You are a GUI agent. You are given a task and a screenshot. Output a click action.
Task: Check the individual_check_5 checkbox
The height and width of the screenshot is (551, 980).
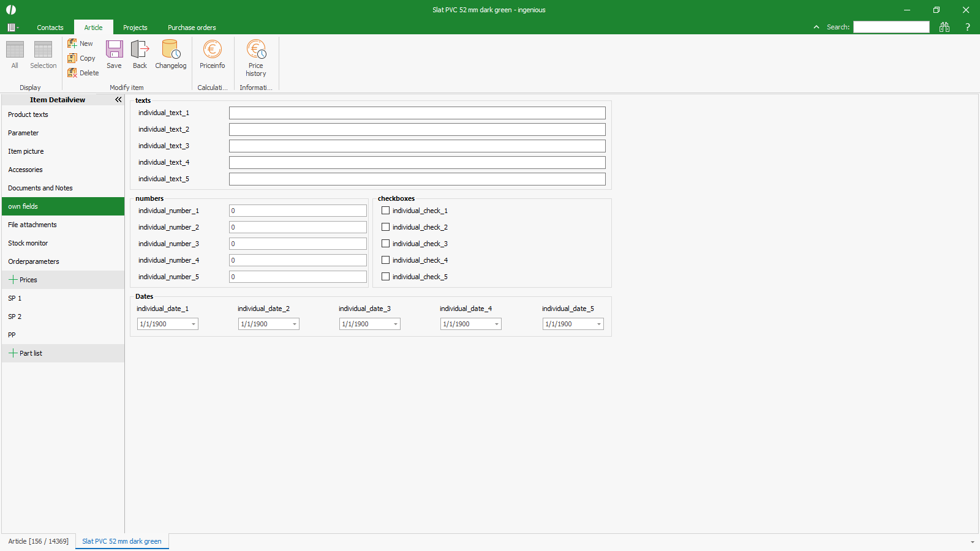(386, 277)
